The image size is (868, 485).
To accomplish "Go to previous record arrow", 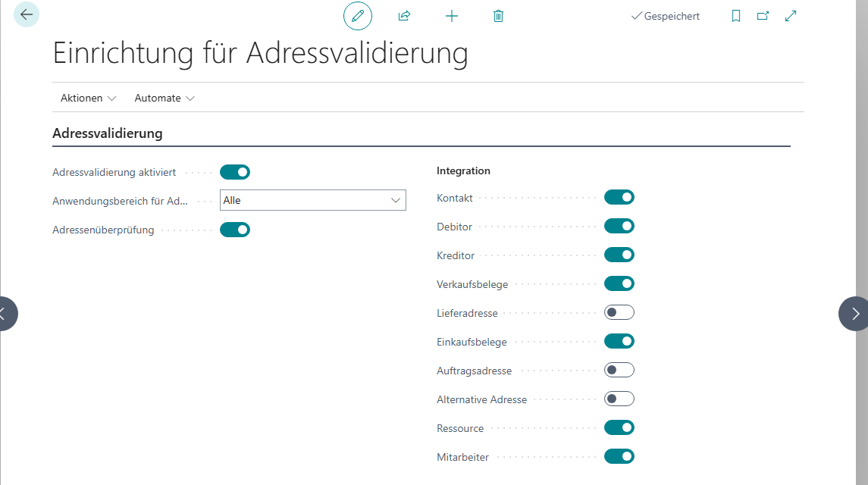I will coord(5,314).
